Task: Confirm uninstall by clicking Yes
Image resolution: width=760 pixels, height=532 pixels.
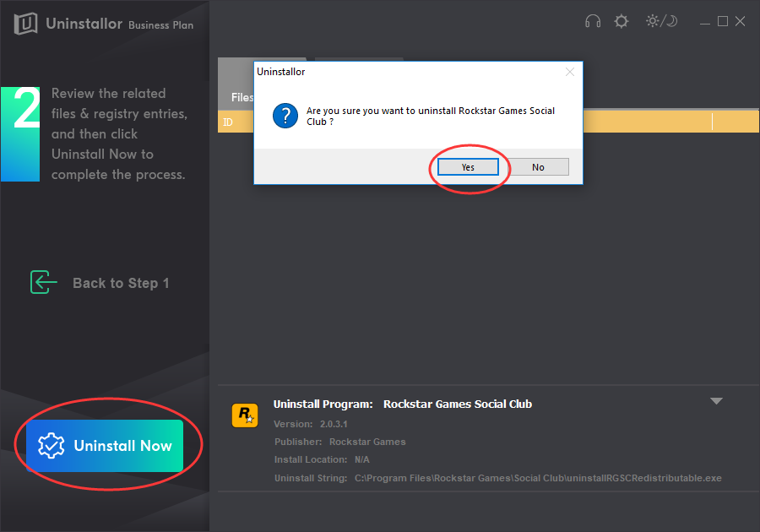Action: (468, 167)
